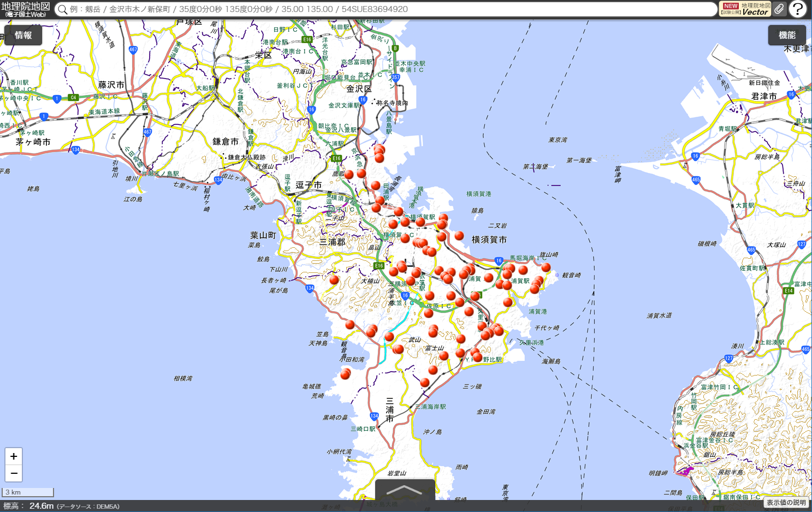Click the red marker left of 武山 label

coord(398,349)
